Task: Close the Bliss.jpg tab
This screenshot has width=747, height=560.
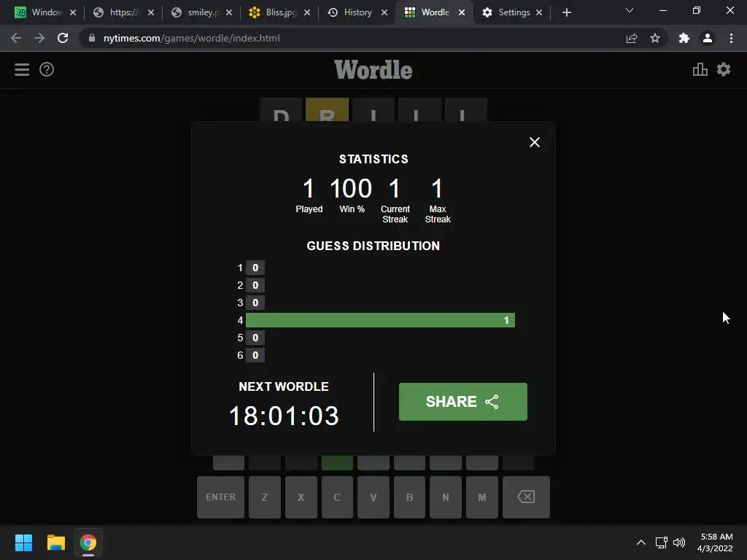Action: tap(307, 12)
